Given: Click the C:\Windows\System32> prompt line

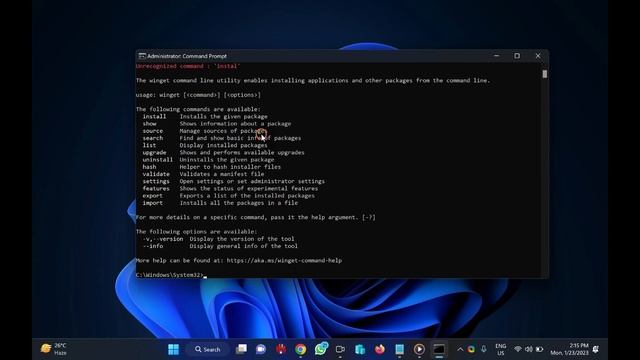Looking at the screenshot, I should click(x=169, y=275).
